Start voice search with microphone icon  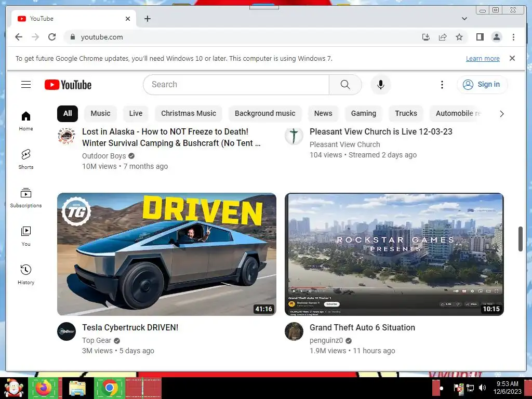(381, 85)
